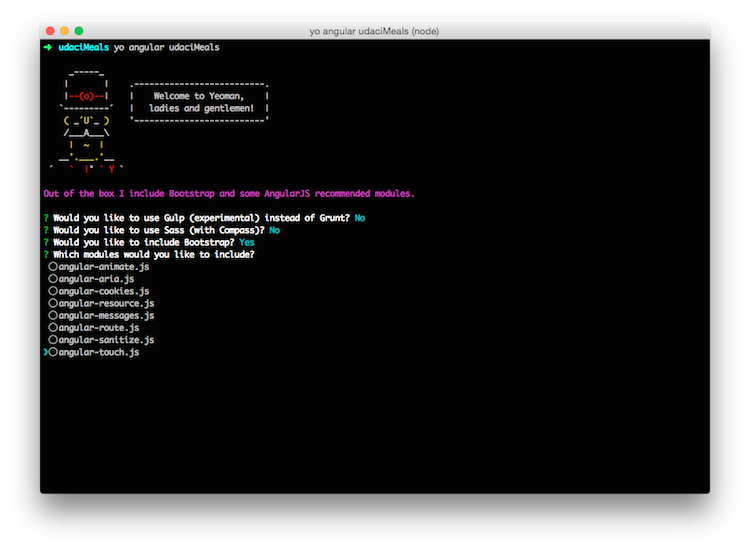Click the 'Yes' answer for Bootstrap question
This screenshot has height=551, width=750.
[246, 242]
